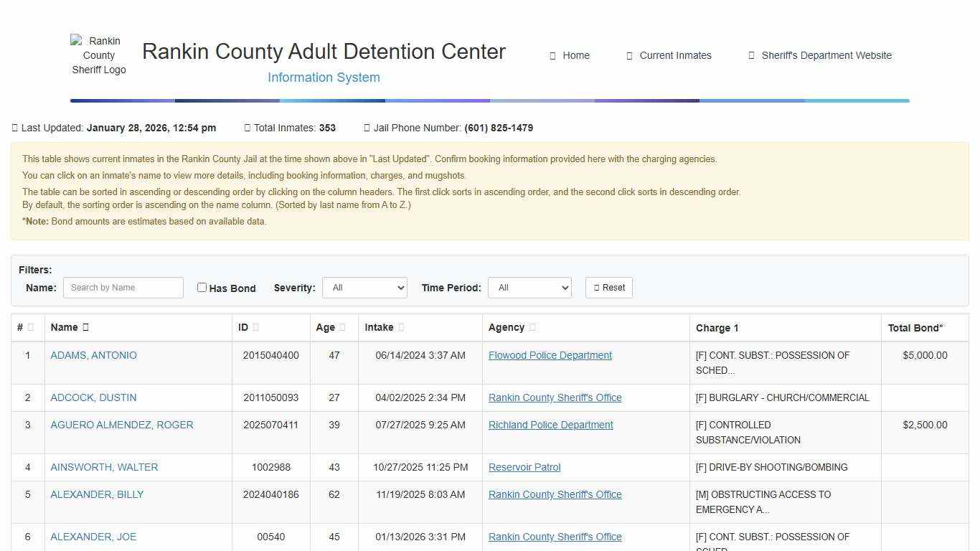The width and height of the screenshot is (980, 551).
Task: Click the sort icon on the Age column
Action: pyautogui.click(x=341, y=327)
